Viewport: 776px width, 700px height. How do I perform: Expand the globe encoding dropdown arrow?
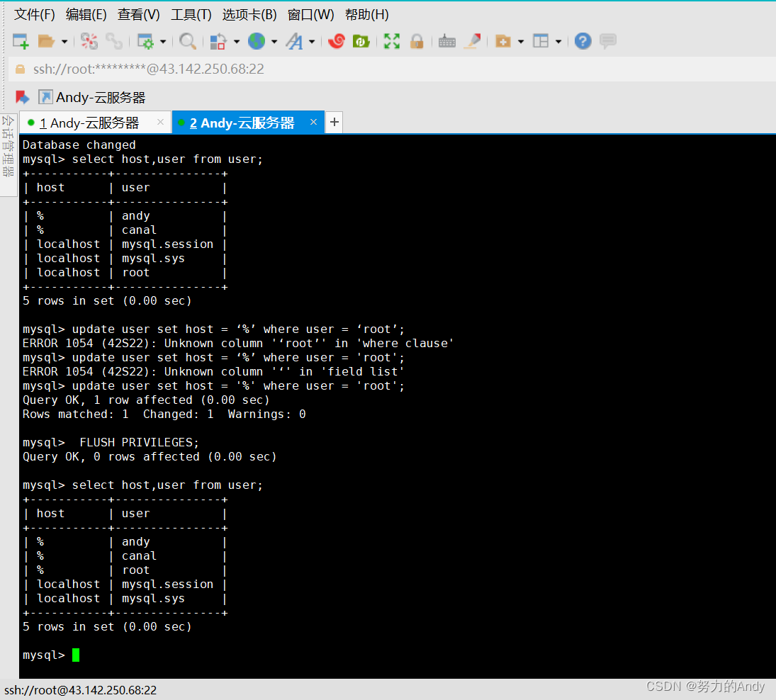coord(274,42)
